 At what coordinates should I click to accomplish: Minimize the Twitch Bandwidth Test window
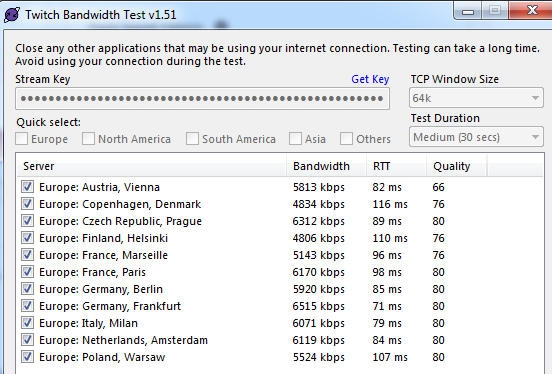click(x=468, y=11)
